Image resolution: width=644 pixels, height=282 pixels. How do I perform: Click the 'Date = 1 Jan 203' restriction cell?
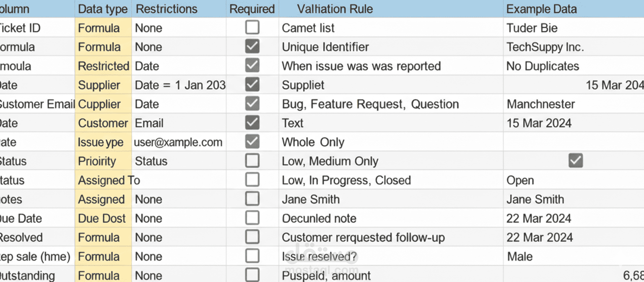[180, 85]
